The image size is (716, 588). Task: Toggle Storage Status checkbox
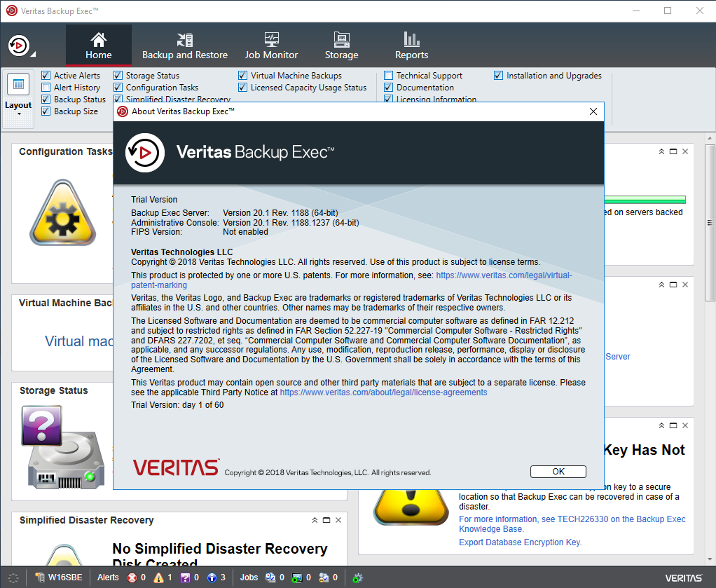pyautogui.click(x=118, y=76)
